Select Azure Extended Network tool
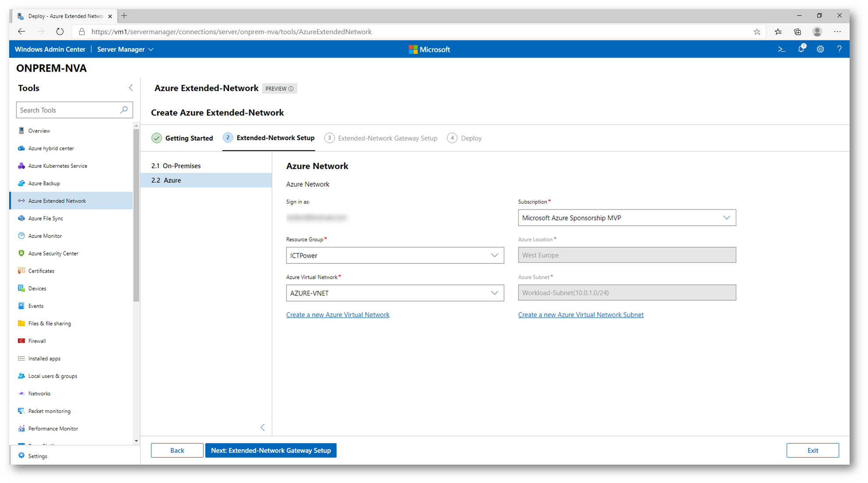This screenshot has width=868, height=483. pos(71,201)
